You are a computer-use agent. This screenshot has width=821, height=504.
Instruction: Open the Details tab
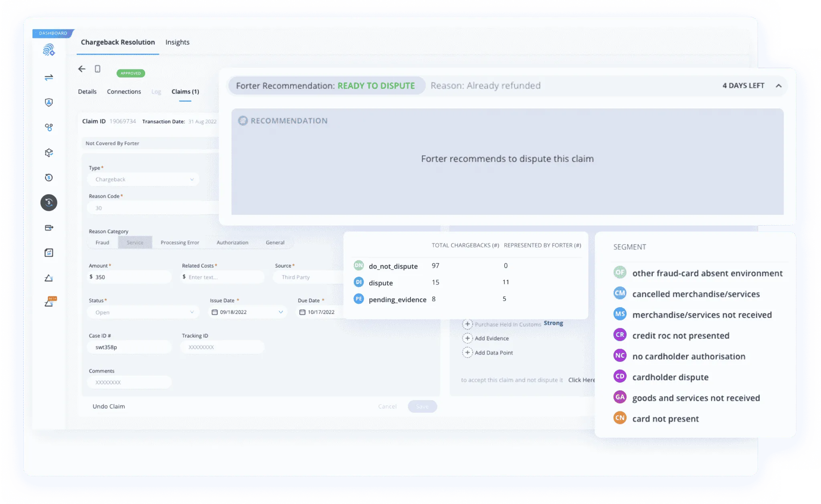87,92
